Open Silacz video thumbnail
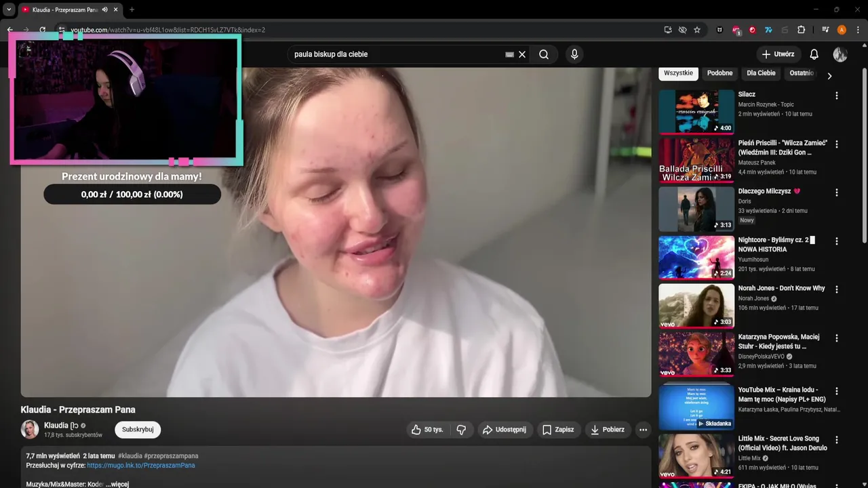 [x=696, y=112]
